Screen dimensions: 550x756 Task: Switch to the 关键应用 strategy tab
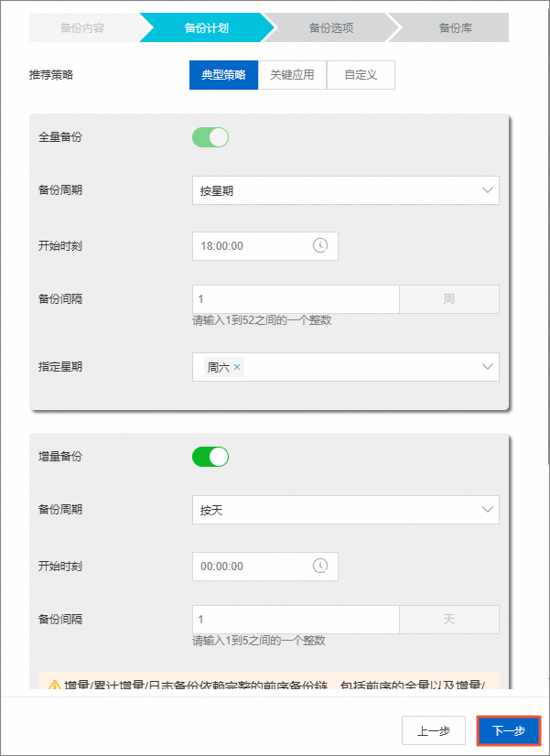click(x=292, y=75)
